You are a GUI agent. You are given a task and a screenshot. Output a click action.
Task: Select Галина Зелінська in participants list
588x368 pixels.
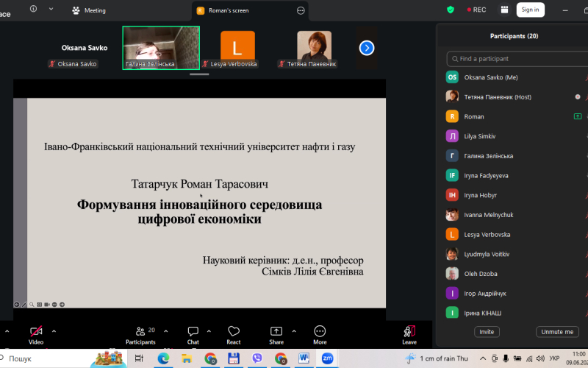click(516, 156)
